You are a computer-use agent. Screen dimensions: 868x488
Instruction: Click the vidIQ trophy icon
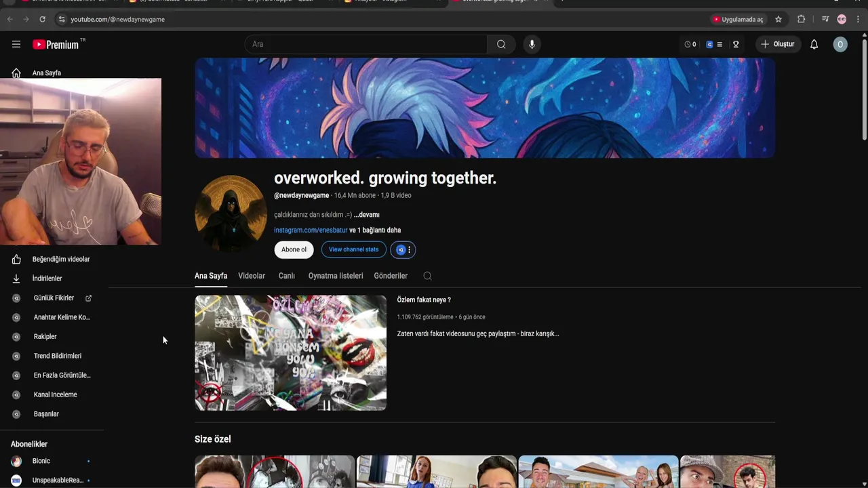tap(736, 44)
